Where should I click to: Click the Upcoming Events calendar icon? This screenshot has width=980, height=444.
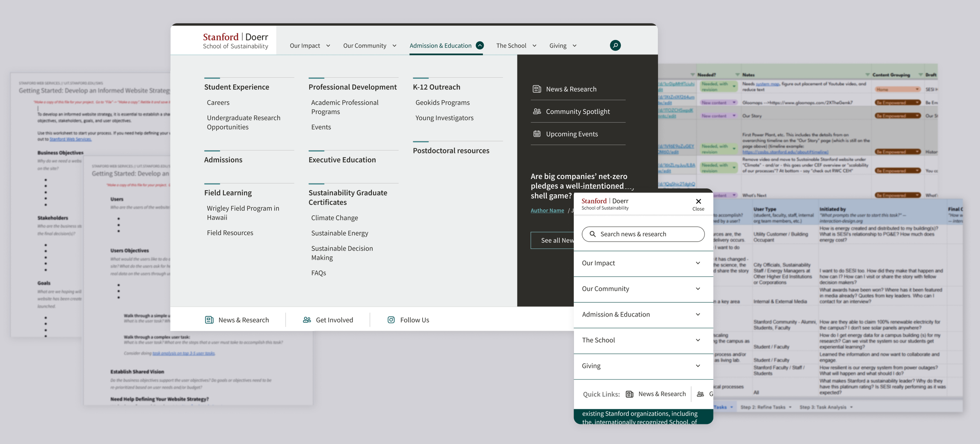coord(537,134)
